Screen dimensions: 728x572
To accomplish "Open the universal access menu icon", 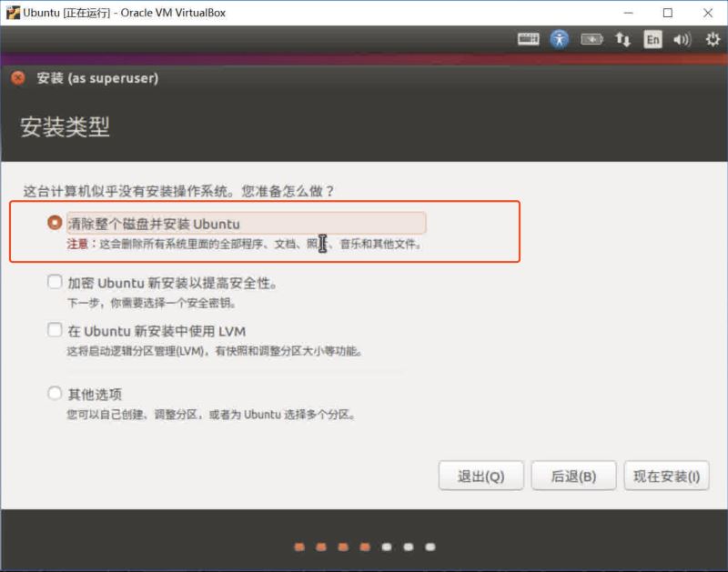I will [561, 40].
